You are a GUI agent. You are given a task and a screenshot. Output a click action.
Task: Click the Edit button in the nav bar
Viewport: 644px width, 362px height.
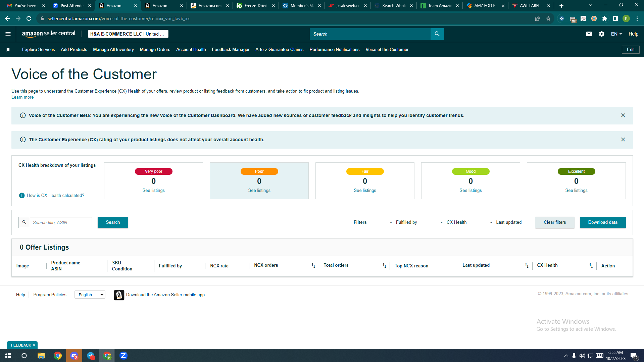(631, 50)
